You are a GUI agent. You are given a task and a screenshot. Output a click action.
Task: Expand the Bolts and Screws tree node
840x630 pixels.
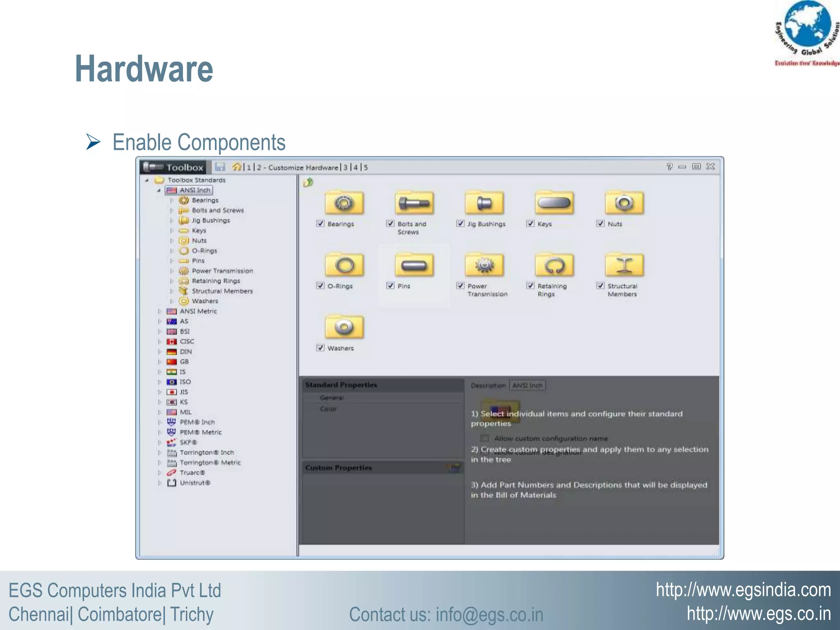click(x=171, y=210)
